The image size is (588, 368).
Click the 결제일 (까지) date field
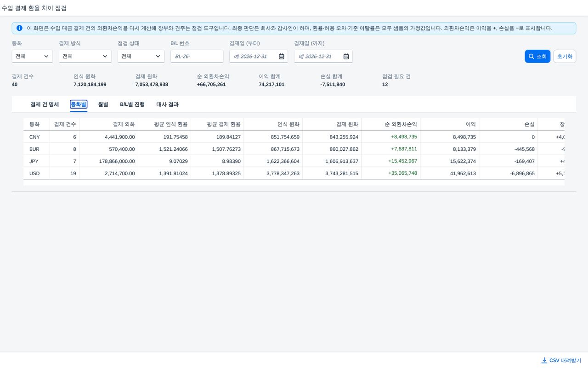pos(323,56)
